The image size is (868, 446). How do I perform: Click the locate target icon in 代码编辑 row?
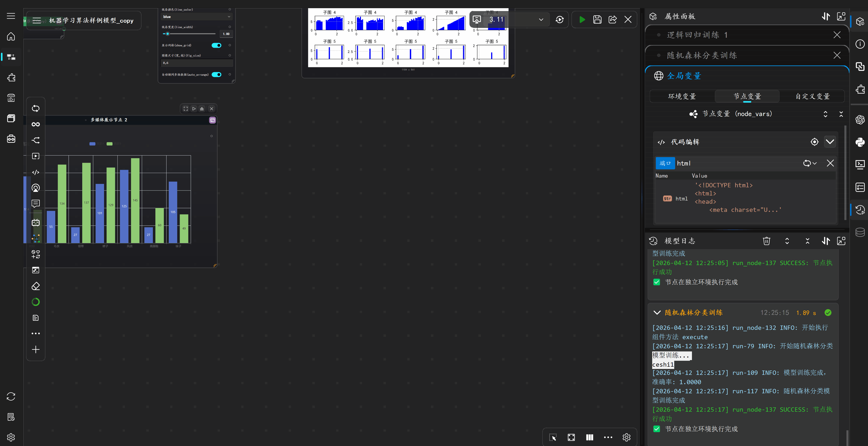(814, 142)
